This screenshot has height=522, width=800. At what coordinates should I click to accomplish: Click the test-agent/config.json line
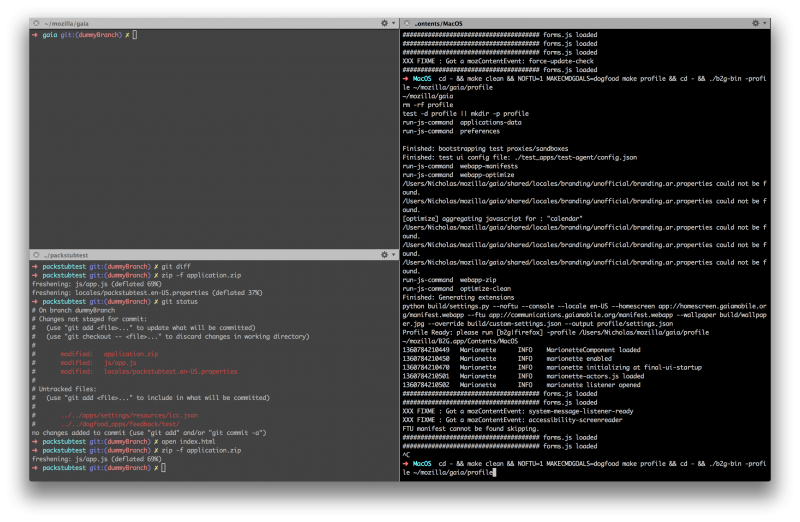(x=519, y=157)
